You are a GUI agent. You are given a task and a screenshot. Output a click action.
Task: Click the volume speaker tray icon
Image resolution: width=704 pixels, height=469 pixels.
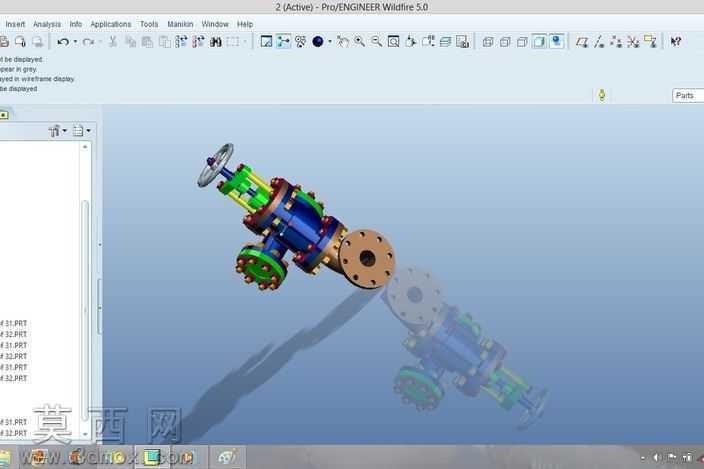point(657,457)
